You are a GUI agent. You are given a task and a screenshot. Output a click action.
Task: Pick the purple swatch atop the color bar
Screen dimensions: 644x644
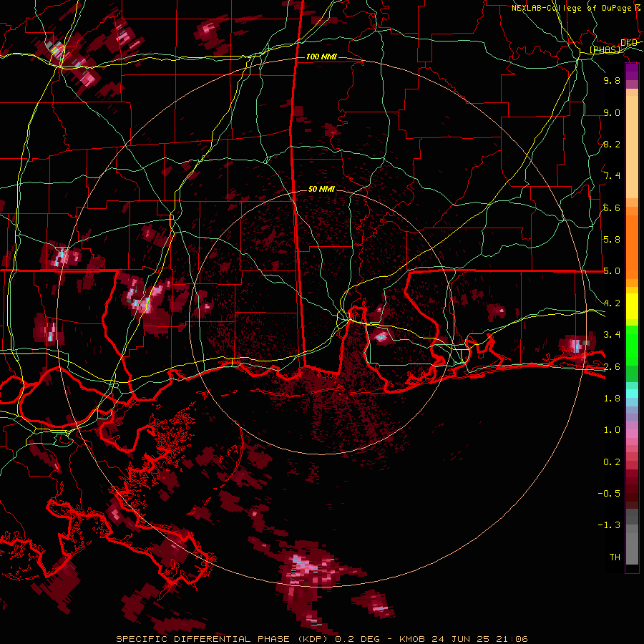(632, 72)
